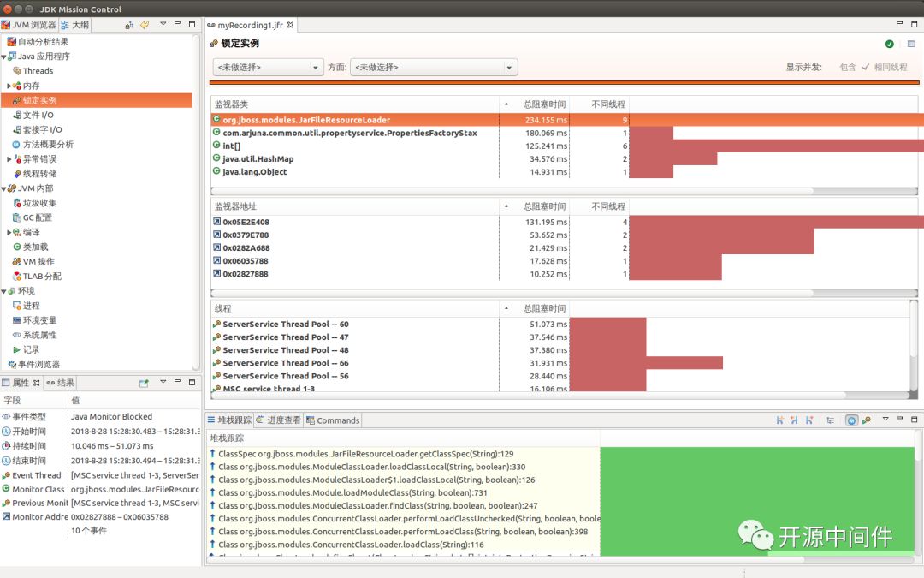
Task: Click tree layout icon in outline toolbar
Action: point(129,25)
